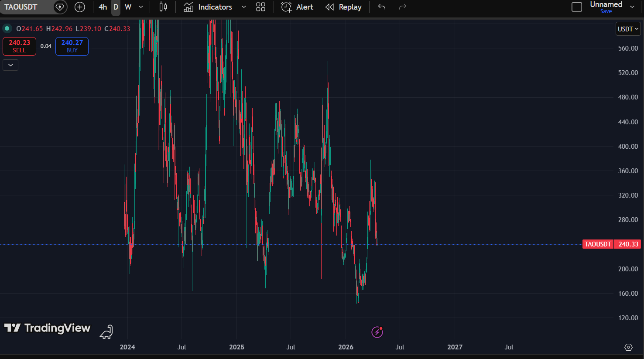Switch to the 4h timeframe
This screenshot has width=644, height=359.
(103, 7)
